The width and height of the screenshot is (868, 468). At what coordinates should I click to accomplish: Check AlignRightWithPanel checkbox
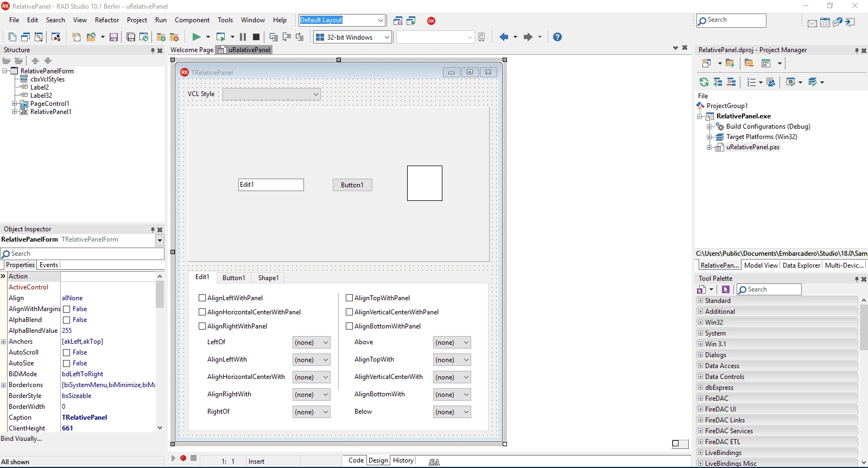pos(202,326)
